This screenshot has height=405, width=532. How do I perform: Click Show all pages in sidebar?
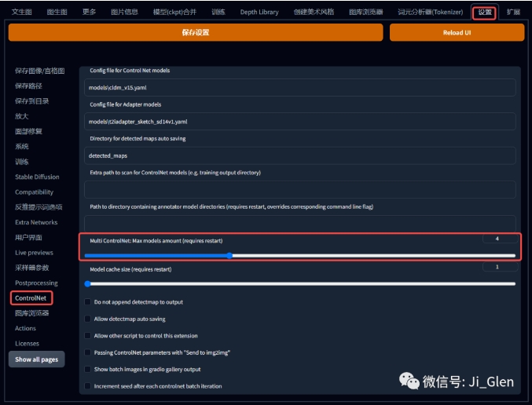point(38,359)
